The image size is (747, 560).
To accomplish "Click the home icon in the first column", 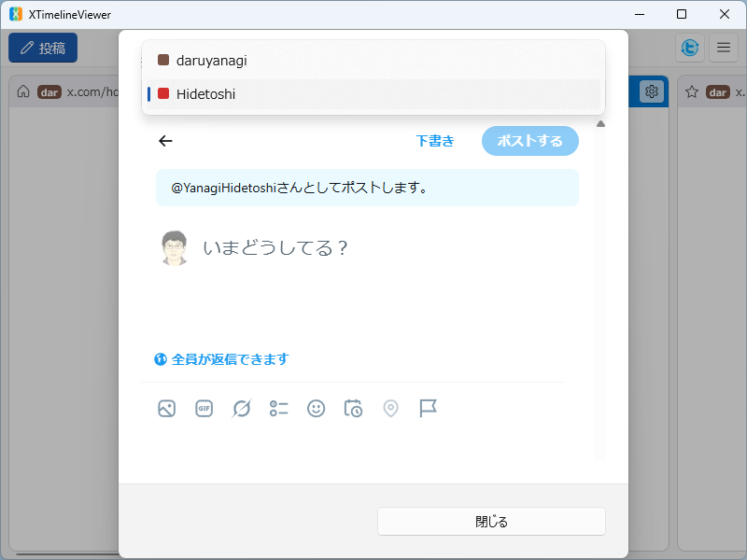I will (23, 91).
